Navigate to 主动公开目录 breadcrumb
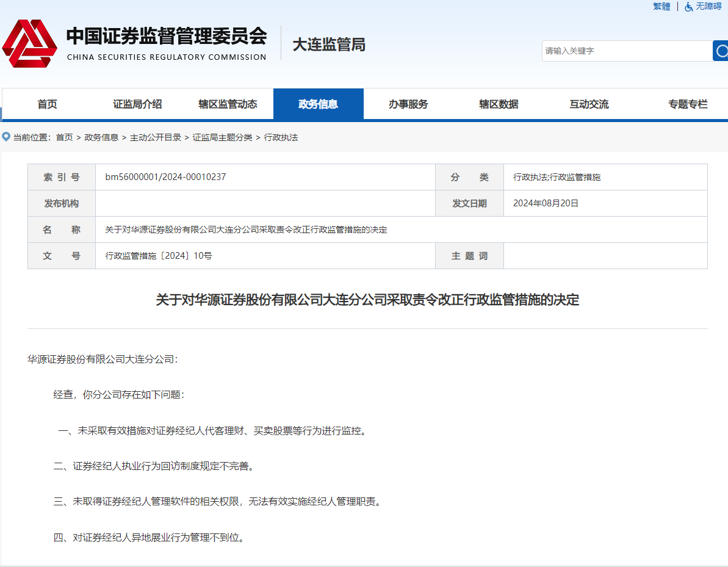728x567 pixels. [x=156, y=137]
